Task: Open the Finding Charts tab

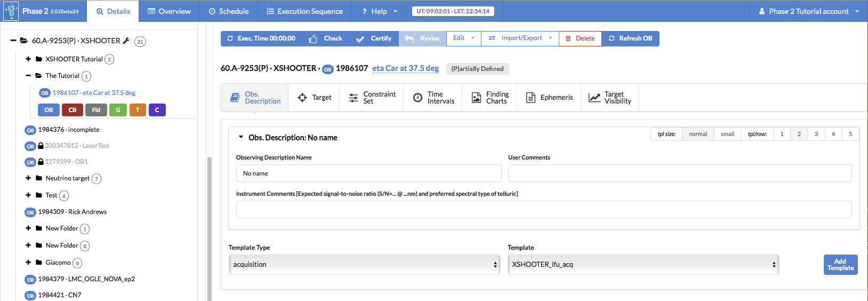Action: click(x=490, y=98)
